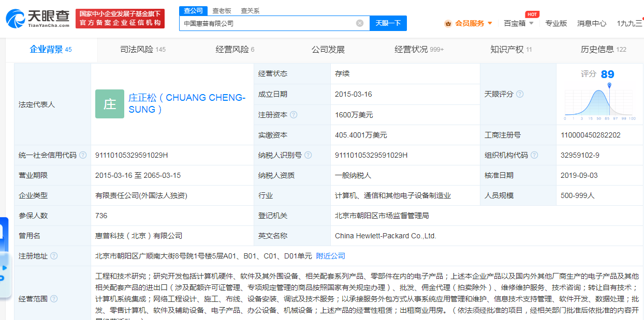Select the registered address text
The image size is (644, 320).
click(x=203, y=256)
